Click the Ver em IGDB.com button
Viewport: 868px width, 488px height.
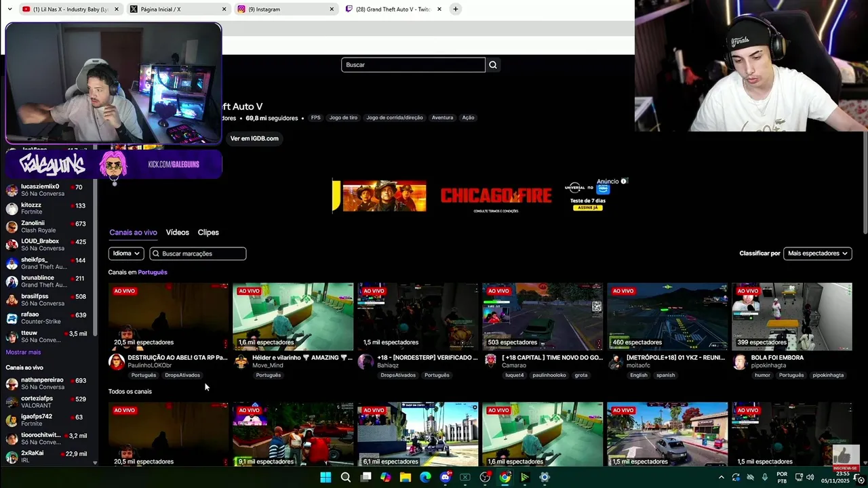coord(254,138)
